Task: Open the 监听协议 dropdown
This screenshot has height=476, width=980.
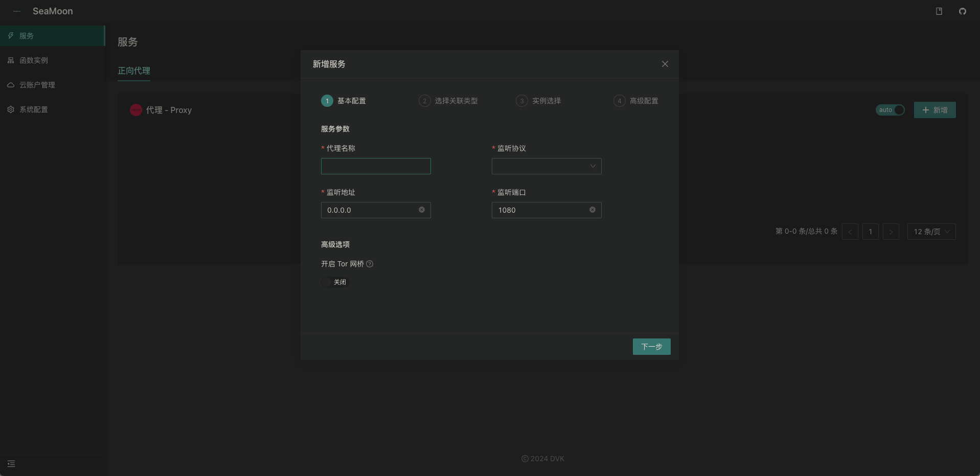Action: [546, 166]
